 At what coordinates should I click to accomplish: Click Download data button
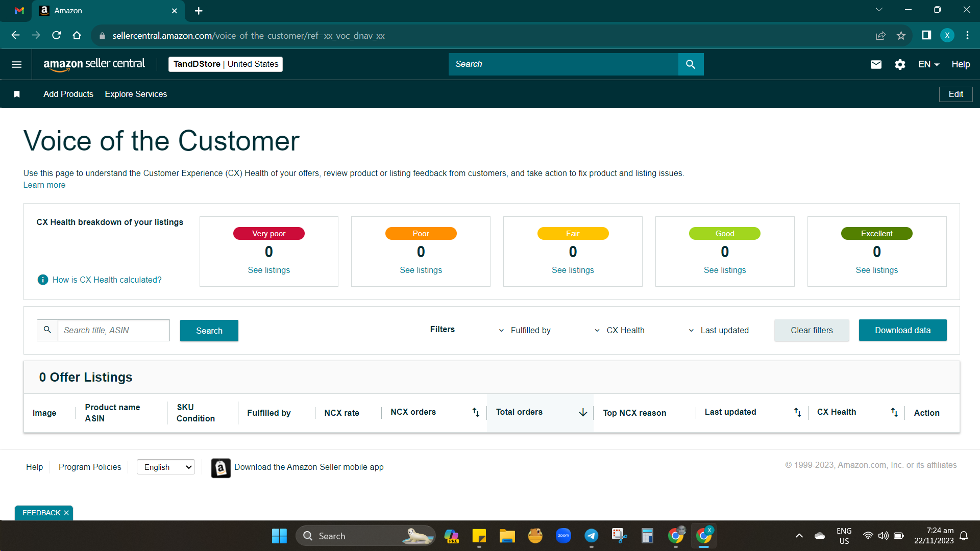tap(902, 330)
